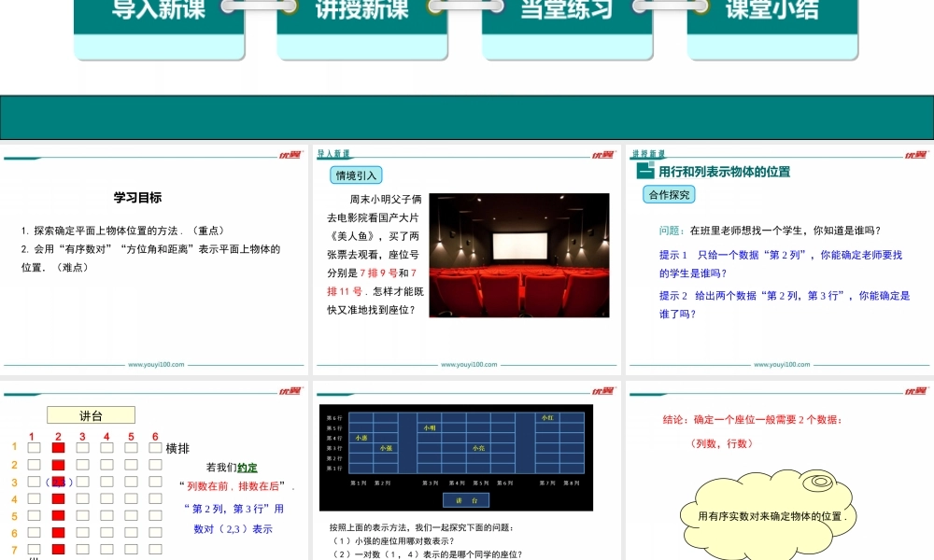Toggle the filled red seat box in column 2
Image resolution: width=934 pixels, height=560 pixels.
click(58, 448)
